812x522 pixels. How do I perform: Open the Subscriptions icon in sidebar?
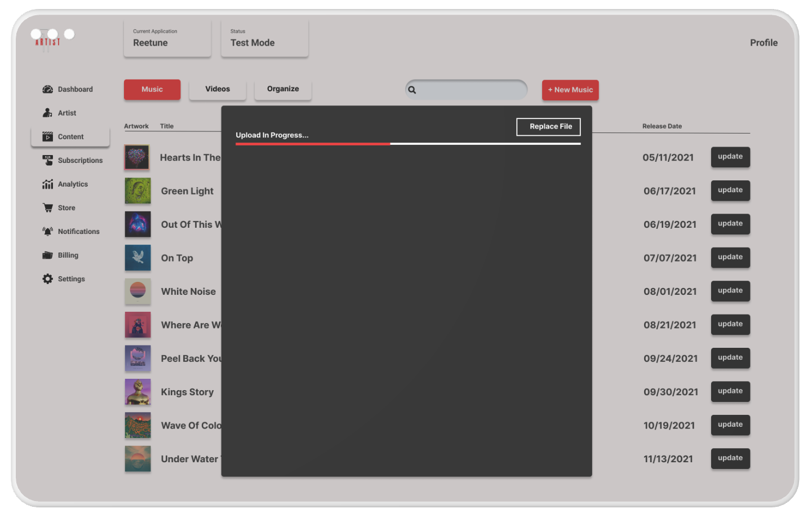pyautogui.click(x=48, y=161)
